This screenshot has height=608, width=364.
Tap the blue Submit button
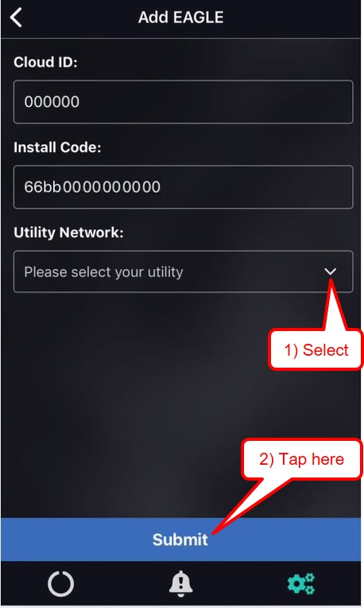[x=180, y=540]
